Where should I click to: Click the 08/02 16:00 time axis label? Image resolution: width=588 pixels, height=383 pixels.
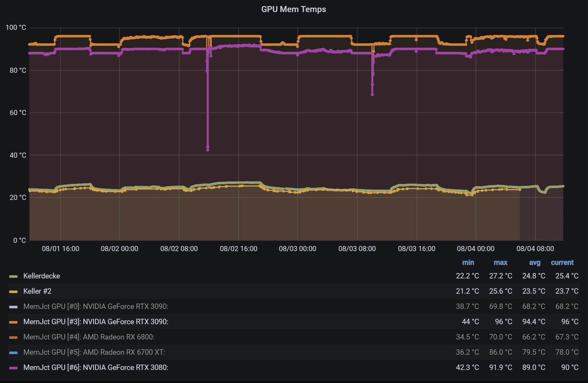(x=239, y=249)
